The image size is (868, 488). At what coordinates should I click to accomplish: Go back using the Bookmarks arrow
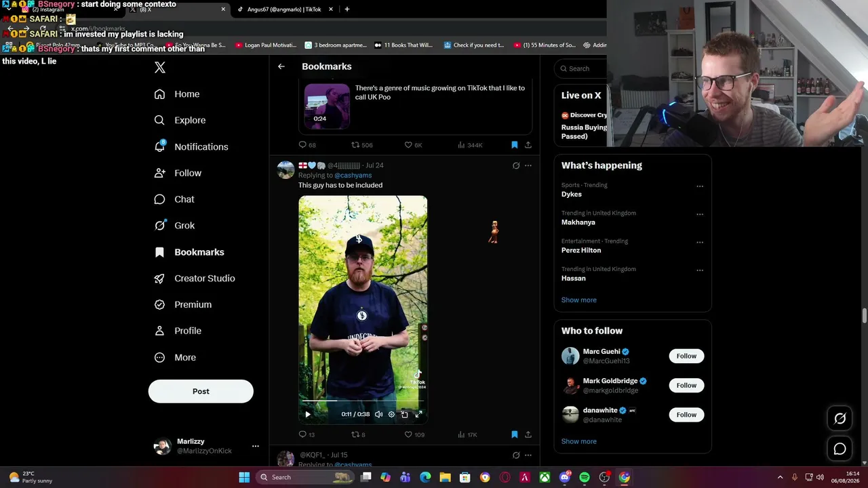(x=281, y=66)
